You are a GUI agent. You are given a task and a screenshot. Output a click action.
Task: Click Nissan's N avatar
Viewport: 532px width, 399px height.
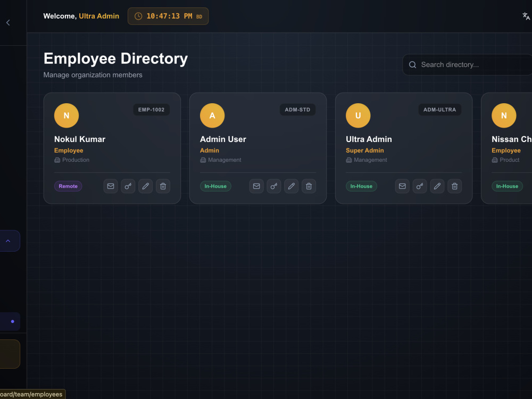click(x=504, y=115)
